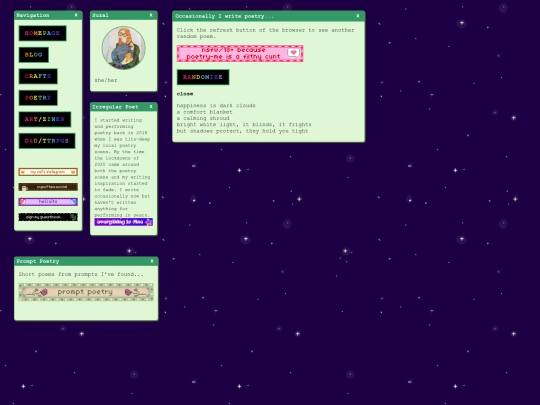Go to the BLOG page
540x405 pixels.
click(33, 55)
